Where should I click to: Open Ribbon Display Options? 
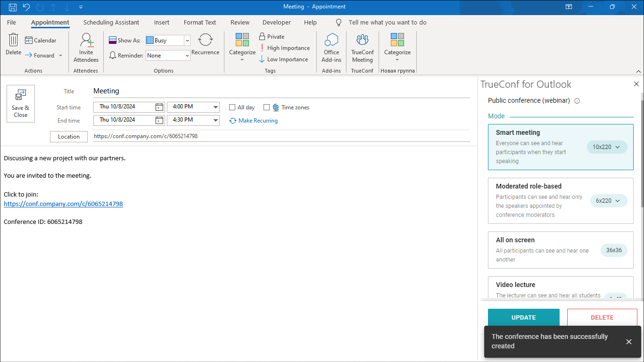(569, 7)
